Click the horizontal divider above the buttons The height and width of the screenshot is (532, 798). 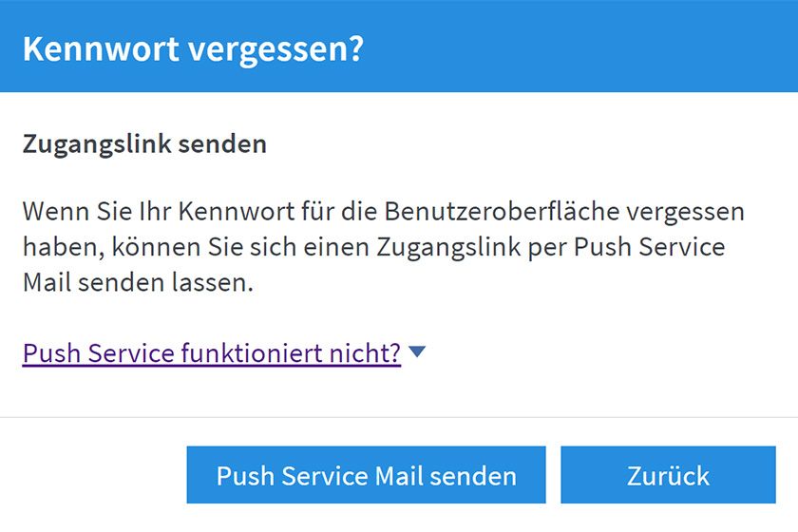click(399, 417)
